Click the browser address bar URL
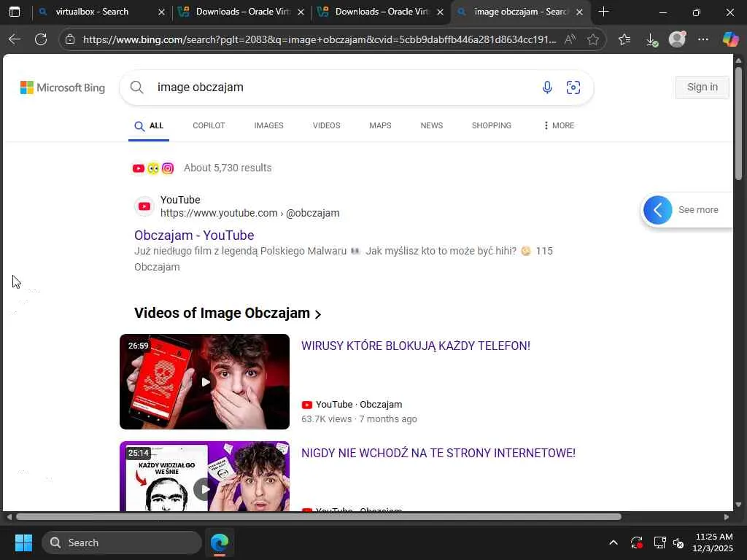The width and height of the screenshot is (747, 560). (320, 39)
